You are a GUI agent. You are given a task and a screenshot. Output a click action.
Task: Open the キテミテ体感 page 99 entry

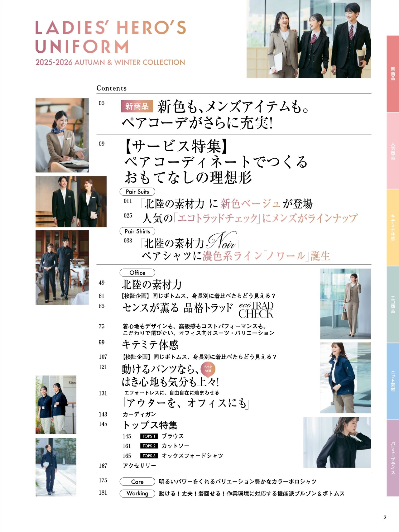(150, 344)
